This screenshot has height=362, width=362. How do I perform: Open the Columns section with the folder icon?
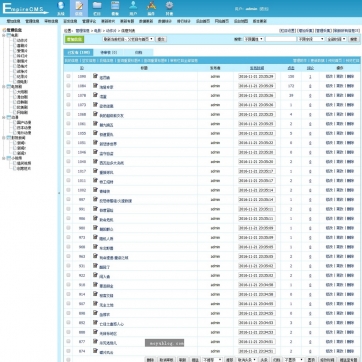tap(97, 9)
